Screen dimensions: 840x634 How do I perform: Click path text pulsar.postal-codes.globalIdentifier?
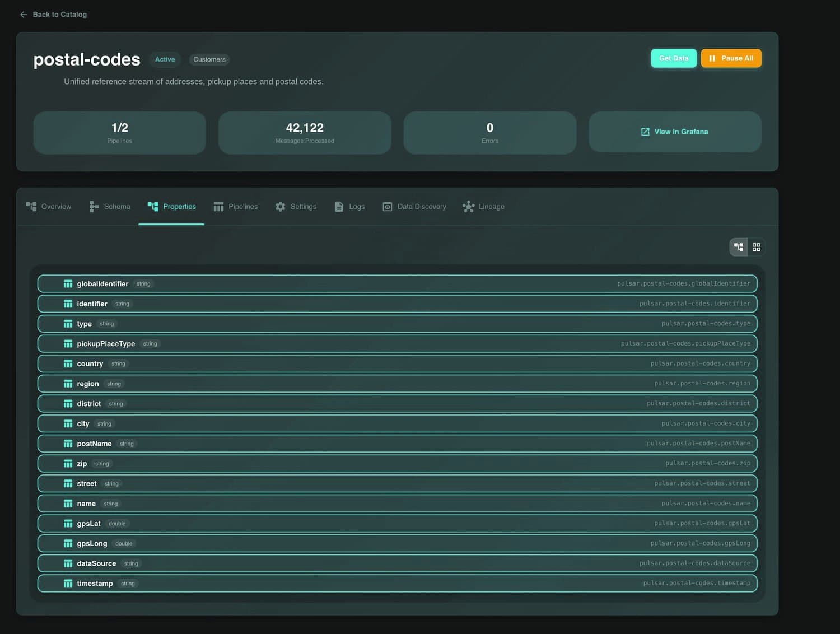(684, 283)
